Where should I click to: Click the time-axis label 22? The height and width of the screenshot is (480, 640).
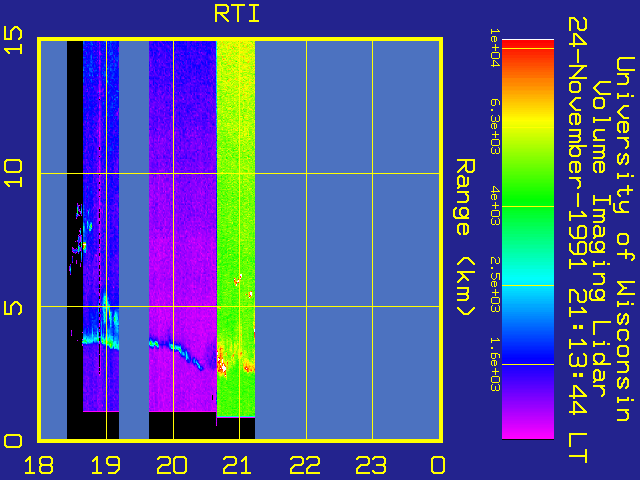tap(305, 465)
